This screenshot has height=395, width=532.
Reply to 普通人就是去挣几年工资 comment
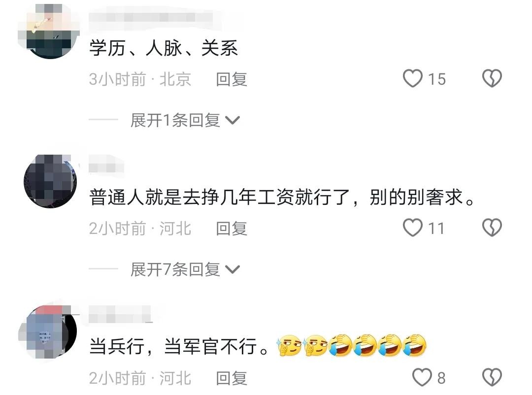click(x=232, y=229)
